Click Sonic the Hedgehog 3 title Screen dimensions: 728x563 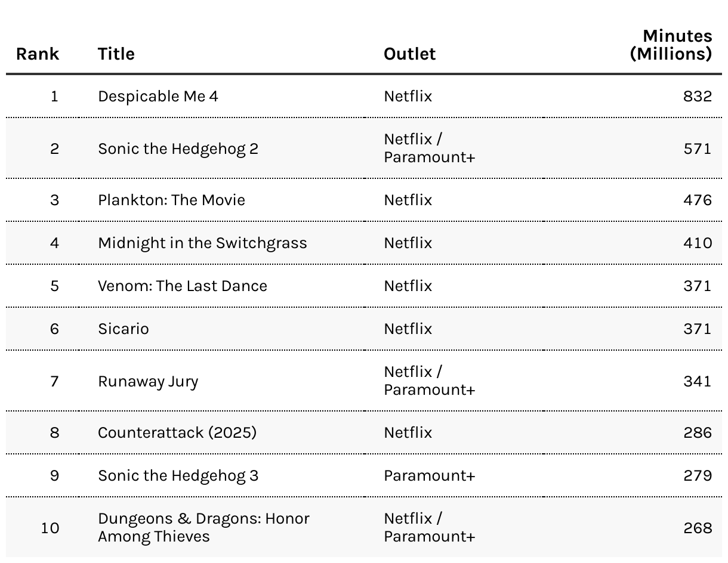(178, 475)
